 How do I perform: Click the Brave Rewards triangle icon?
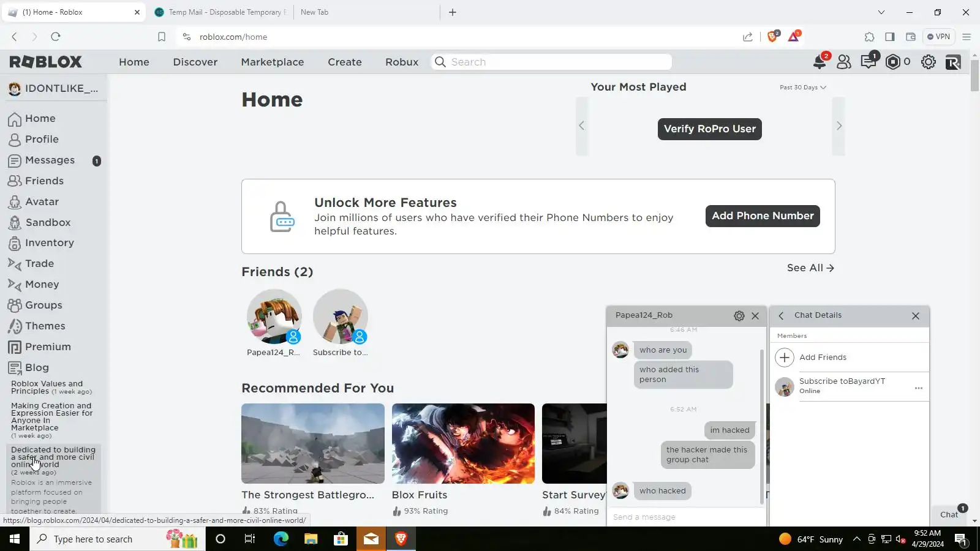pyautogui.click(x=794, y=37)
